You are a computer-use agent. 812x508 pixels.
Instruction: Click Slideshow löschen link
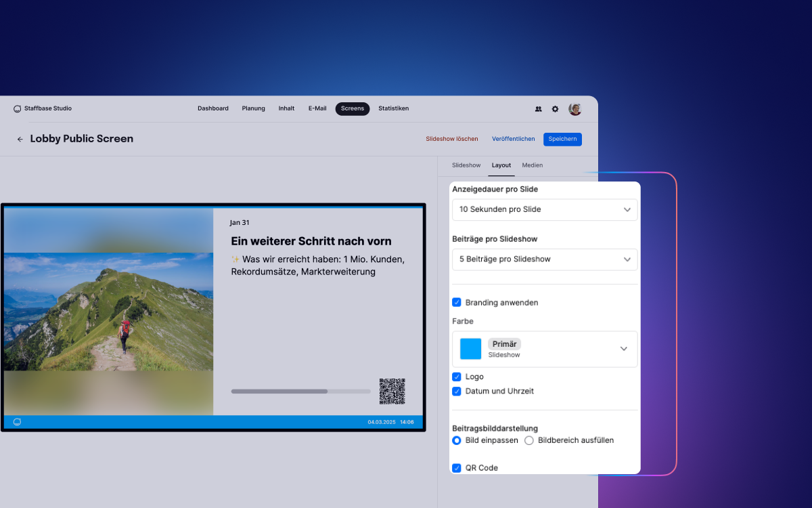452,139
